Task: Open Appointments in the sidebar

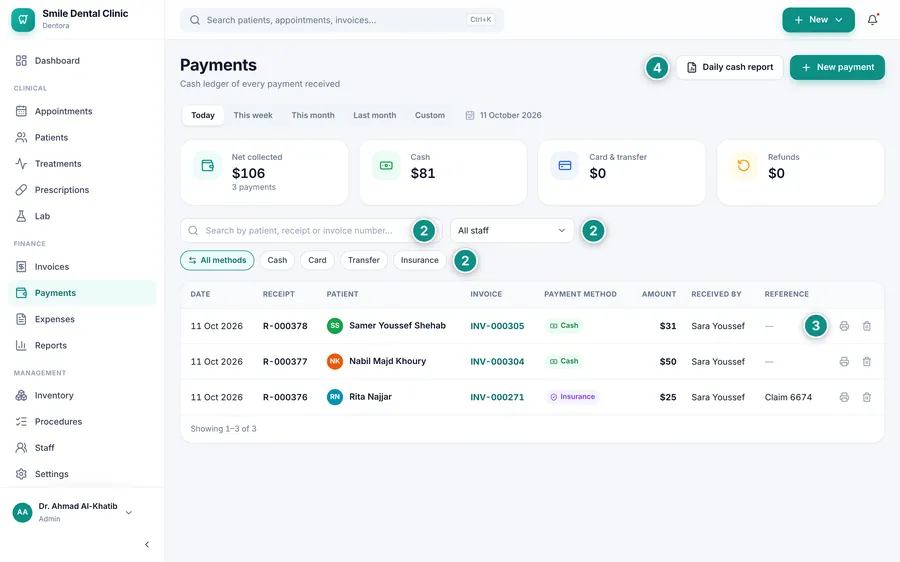Action: point(82,111)
